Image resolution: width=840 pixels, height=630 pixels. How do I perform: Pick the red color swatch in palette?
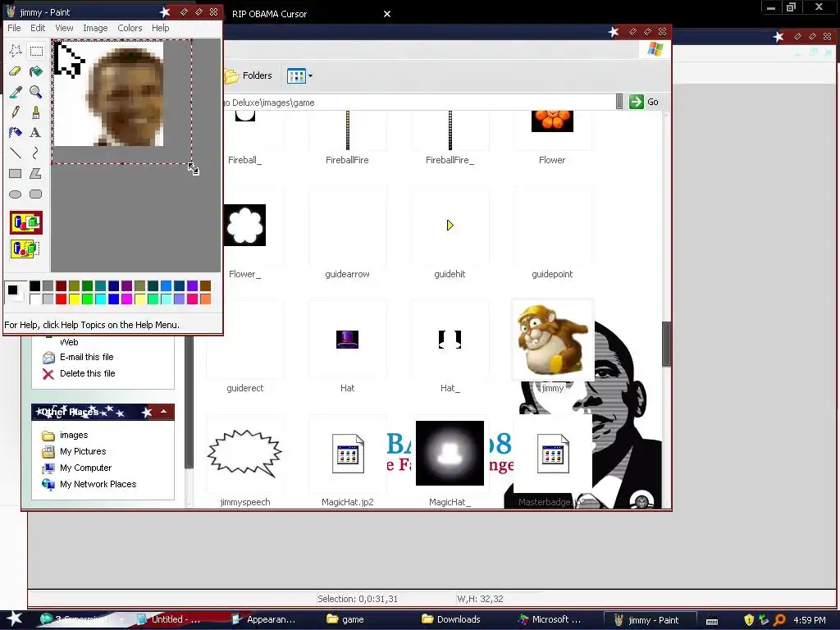61,299
